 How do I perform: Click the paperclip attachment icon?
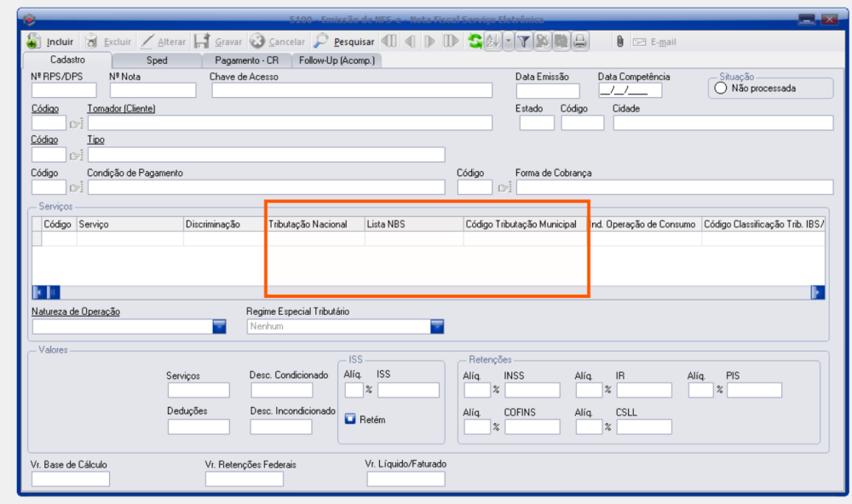pos(619,41)
